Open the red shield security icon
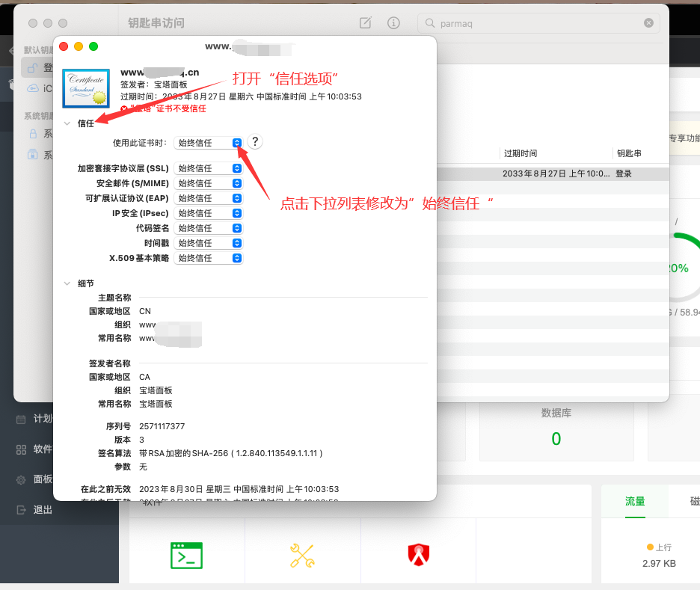Screen dimensions: 700x590 click(x=418, y=555)
